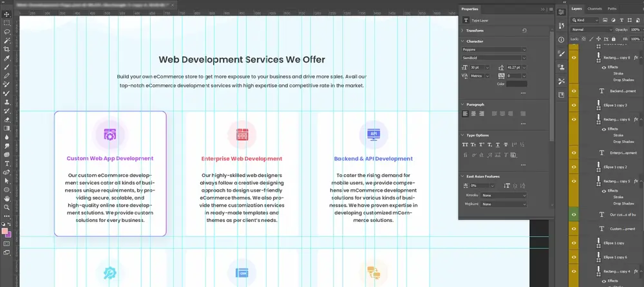This screenshot has height=287, width=644.
Task: Expand the Transform section
Action: [x=463, y=31]
